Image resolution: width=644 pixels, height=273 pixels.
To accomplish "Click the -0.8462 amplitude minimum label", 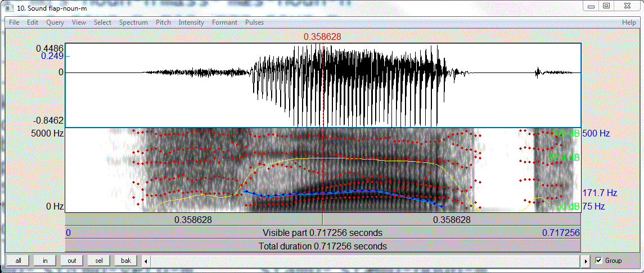I will point(48,121).
